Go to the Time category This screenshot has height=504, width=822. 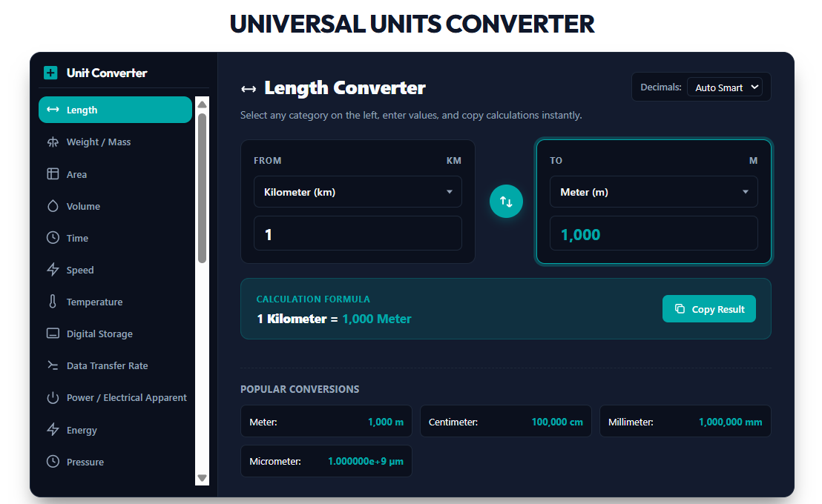(115, 238)
